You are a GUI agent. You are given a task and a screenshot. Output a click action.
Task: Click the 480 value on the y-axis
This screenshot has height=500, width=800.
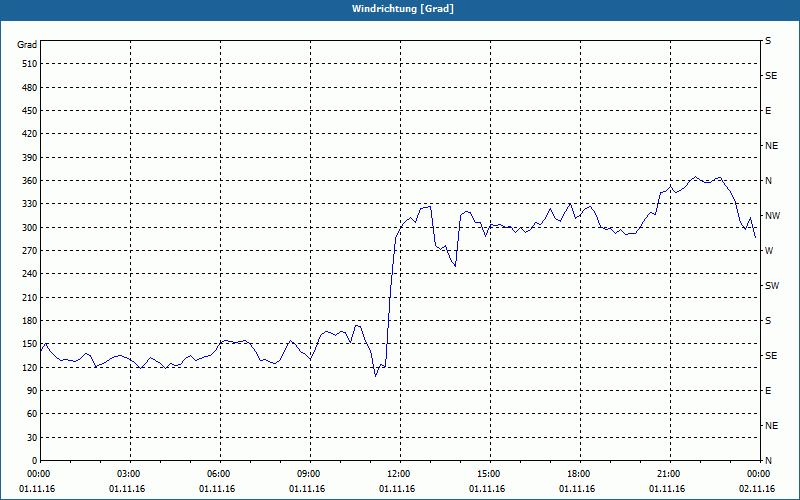[x=30, y=88]
